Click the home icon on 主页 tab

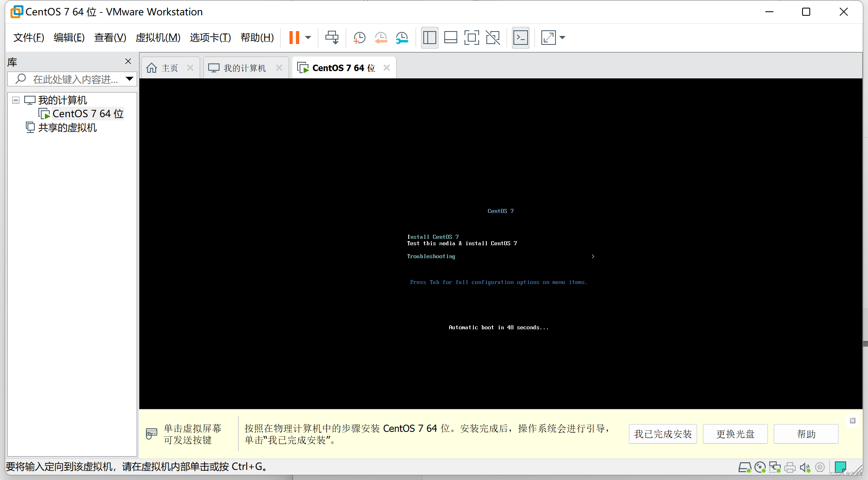(152, 68)
